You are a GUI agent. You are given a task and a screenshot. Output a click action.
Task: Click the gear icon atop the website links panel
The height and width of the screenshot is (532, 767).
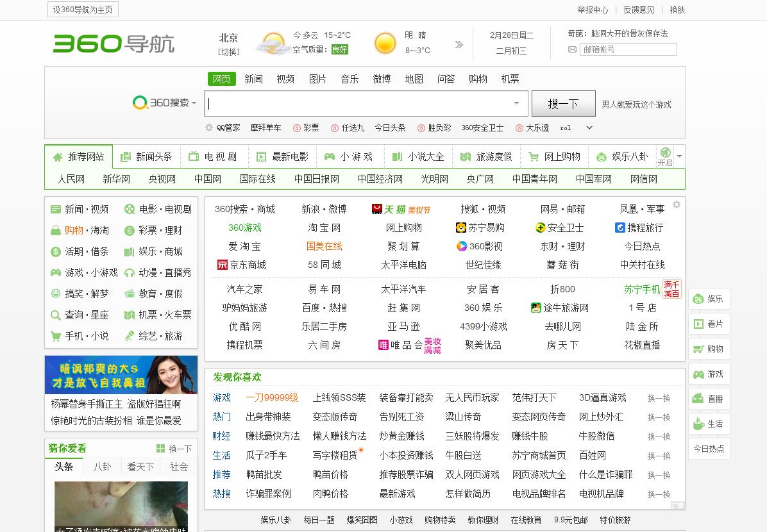point(676,204)
